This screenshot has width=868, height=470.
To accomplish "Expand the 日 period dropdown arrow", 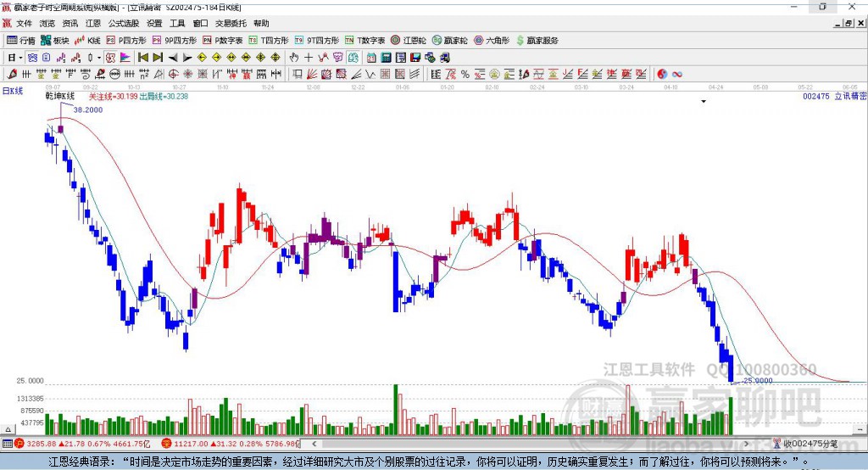I will pos(20,58).
